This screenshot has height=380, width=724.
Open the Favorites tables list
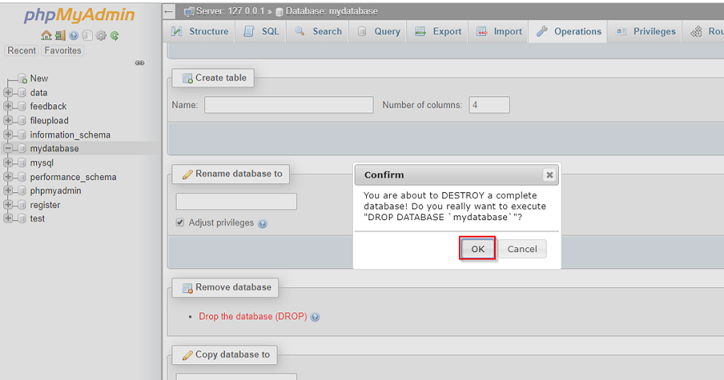63,50
